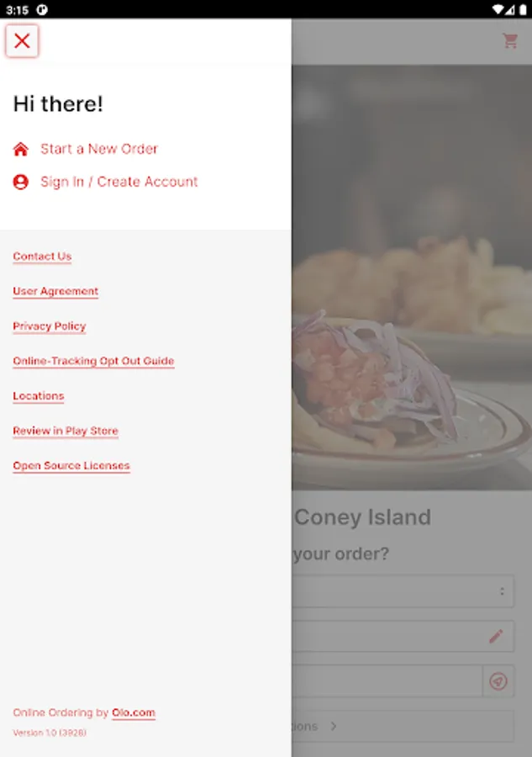Tap the account profile icon
Screen dimensions: 532x757
click(x=21, y=182)
